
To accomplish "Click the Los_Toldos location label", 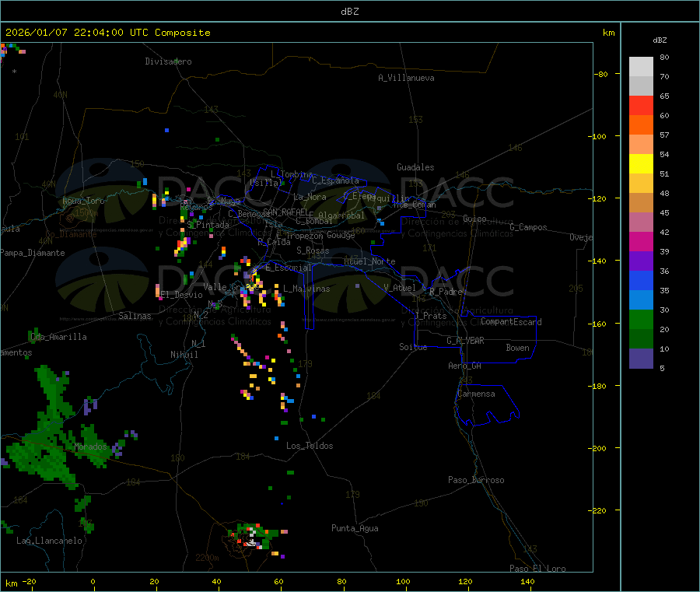I will 310,446.
